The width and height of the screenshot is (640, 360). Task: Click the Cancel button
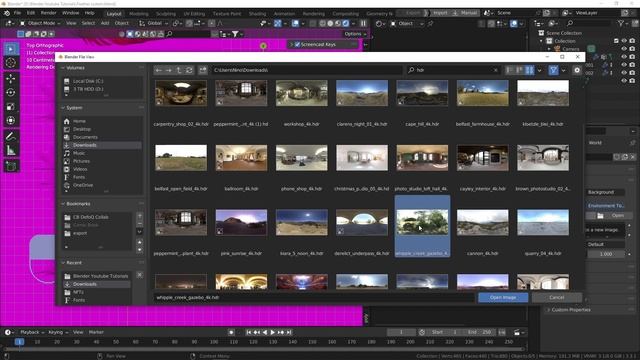[557, 298]
